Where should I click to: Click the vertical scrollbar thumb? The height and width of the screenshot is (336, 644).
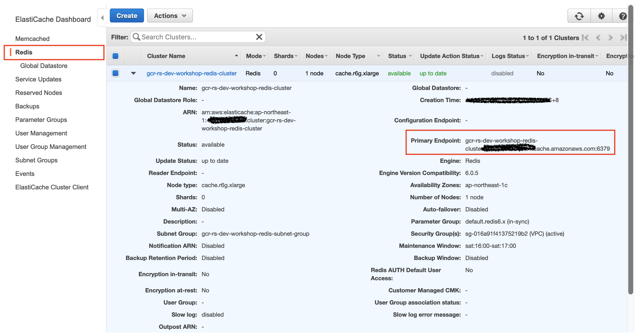(x=630, y=149)
